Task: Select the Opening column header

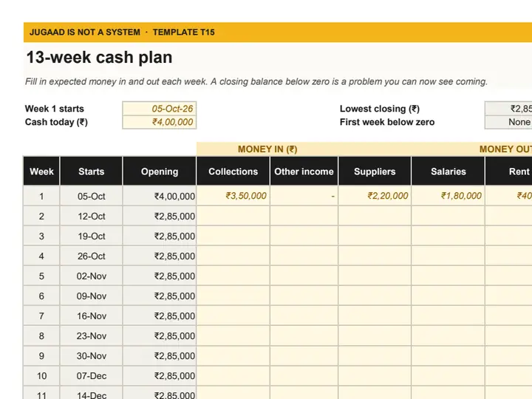Action: point(160,171)
